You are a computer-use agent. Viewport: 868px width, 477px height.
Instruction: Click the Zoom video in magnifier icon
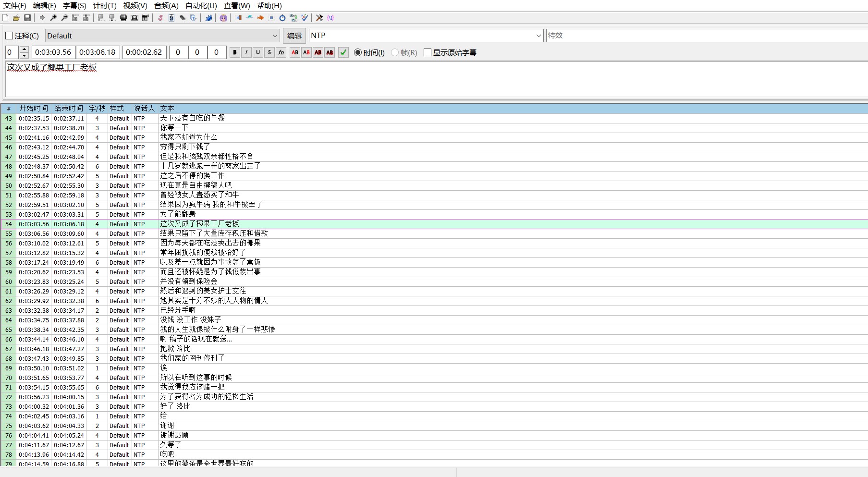click(x=53, y=18)
